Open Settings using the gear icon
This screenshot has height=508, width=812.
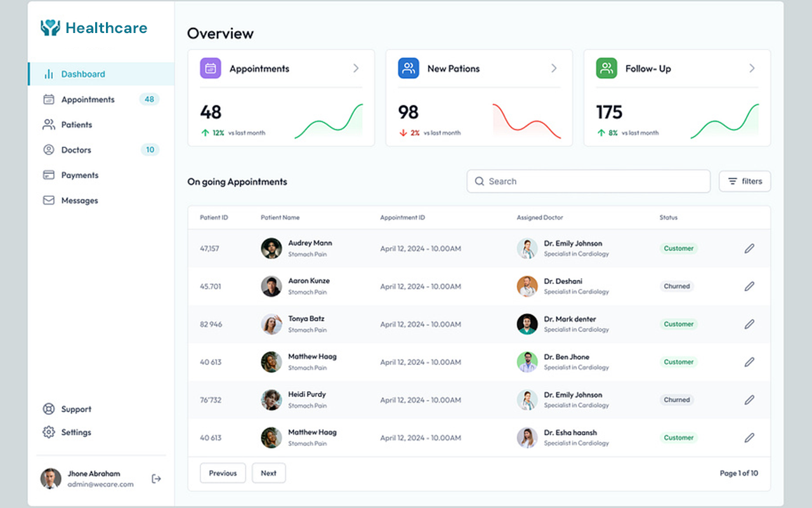click(48, 432)
